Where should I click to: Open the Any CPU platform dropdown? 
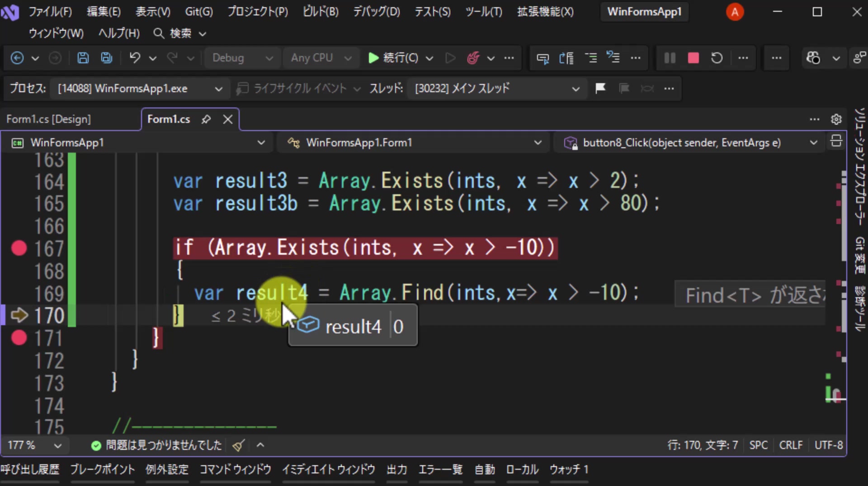[x=321, y=58]
